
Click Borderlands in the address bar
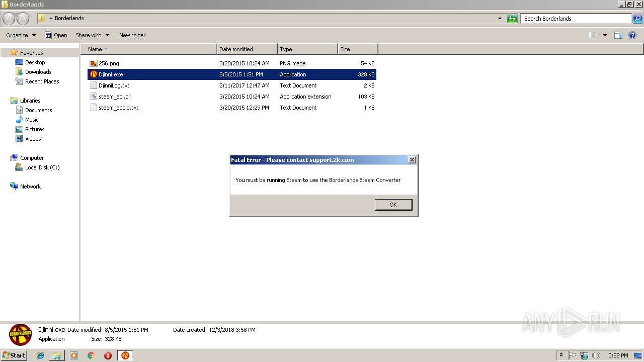(x=69, y=18)
